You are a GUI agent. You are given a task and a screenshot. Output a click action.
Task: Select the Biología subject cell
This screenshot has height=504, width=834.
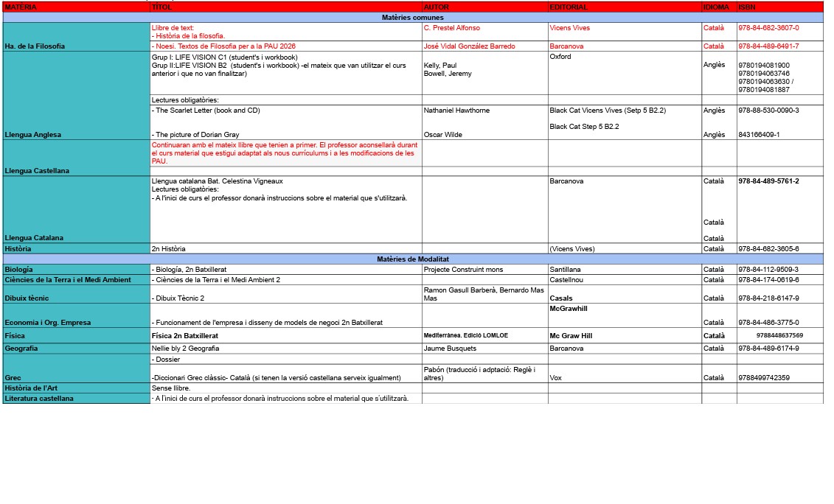pyautogui.click(x=19, y=270)
